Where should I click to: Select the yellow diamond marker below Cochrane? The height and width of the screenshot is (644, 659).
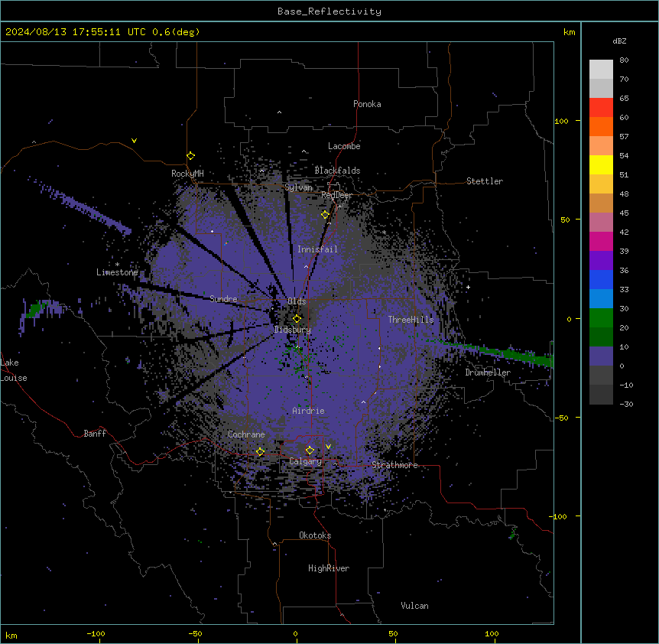point(260,452)
